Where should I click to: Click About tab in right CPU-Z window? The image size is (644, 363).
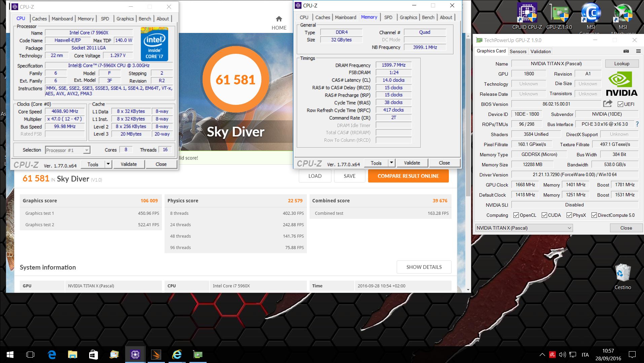446,17
